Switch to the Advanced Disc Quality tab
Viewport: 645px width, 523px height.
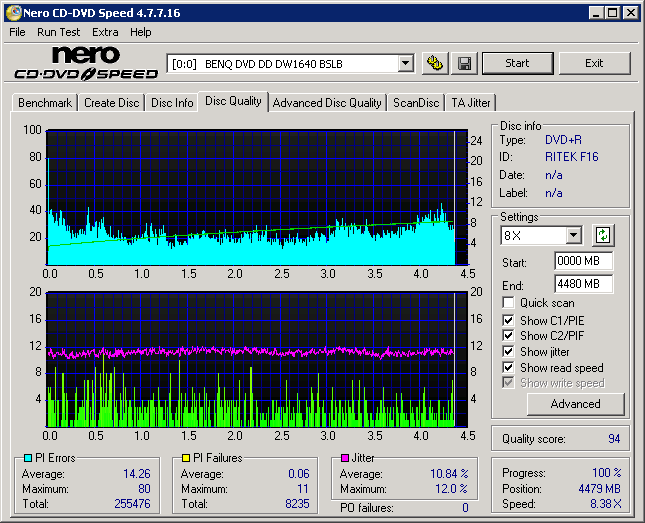click(x=327, y=102)
